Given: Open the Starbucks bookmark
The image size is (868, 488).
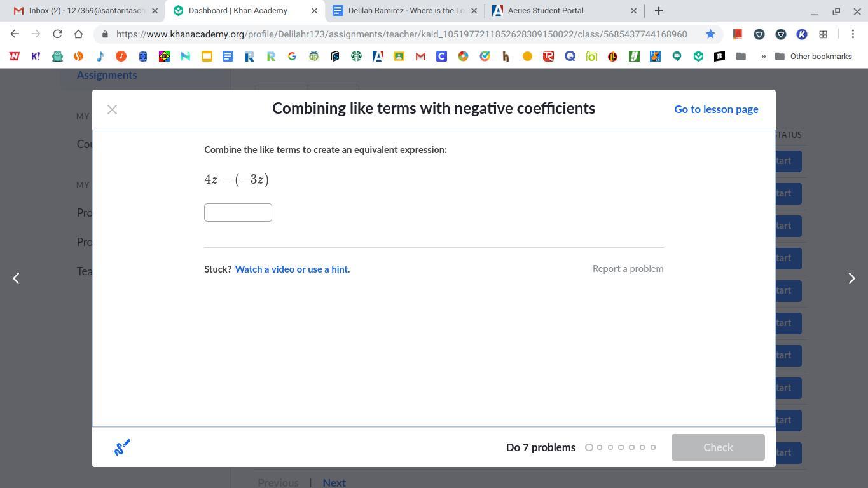Looking at the screenshot, I should tap(356, 57).
